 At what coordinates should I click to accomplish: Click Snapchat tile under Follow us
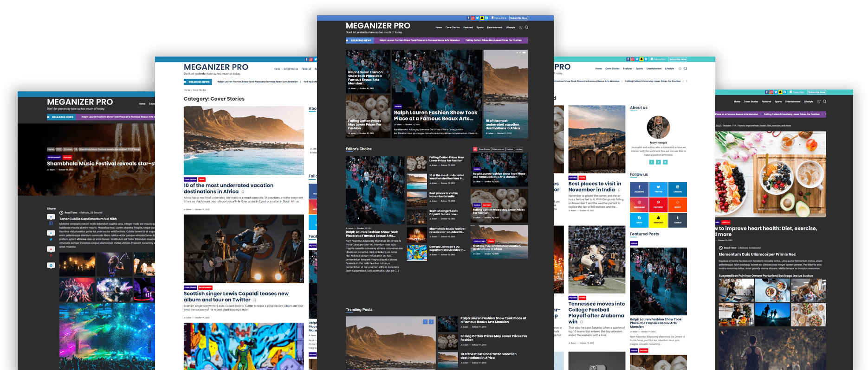[x=658, y=220]
